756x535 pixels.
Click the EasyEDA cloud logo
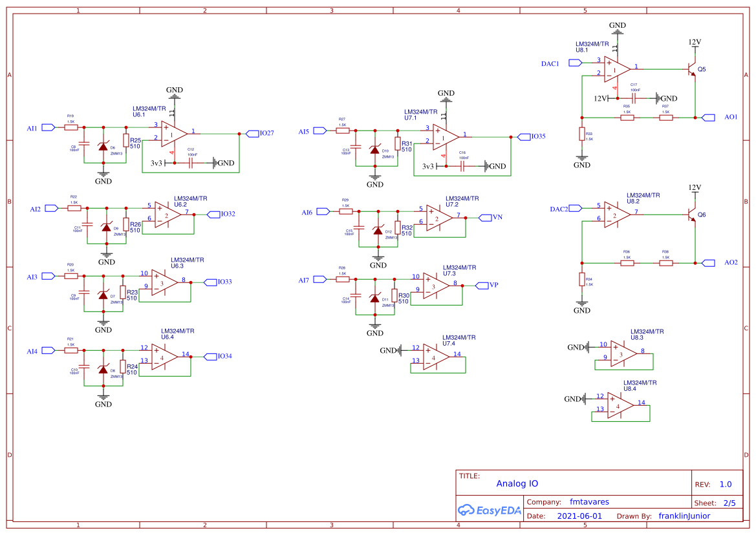tap(467, 510)
